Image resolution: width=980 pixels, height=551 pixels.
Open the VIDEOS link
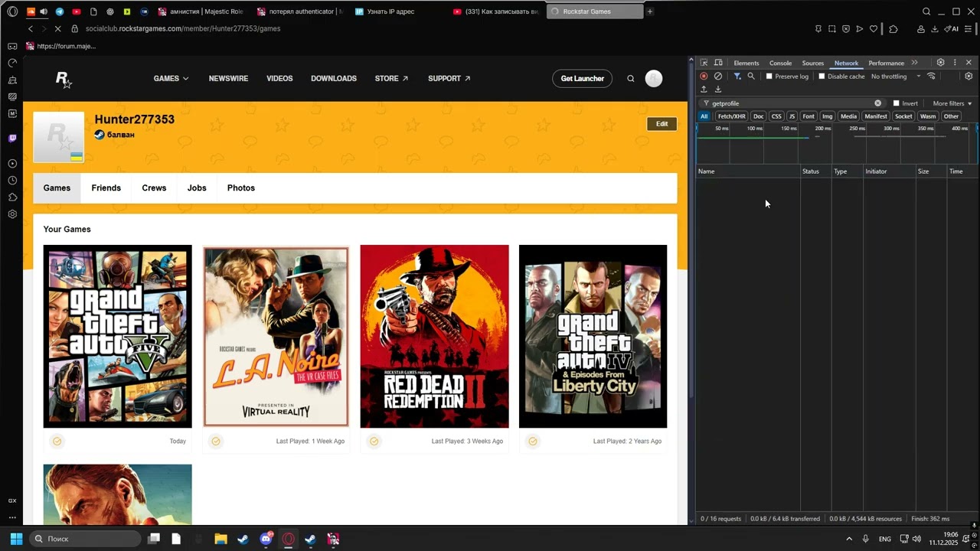[x=279, y=79]
